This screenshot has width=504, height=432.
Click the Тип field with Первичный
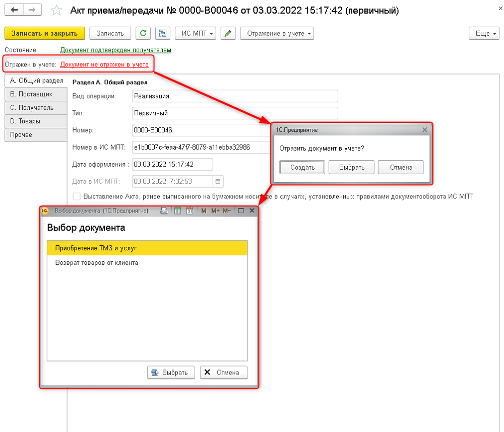pyautogui.click(x=235, y=113)
